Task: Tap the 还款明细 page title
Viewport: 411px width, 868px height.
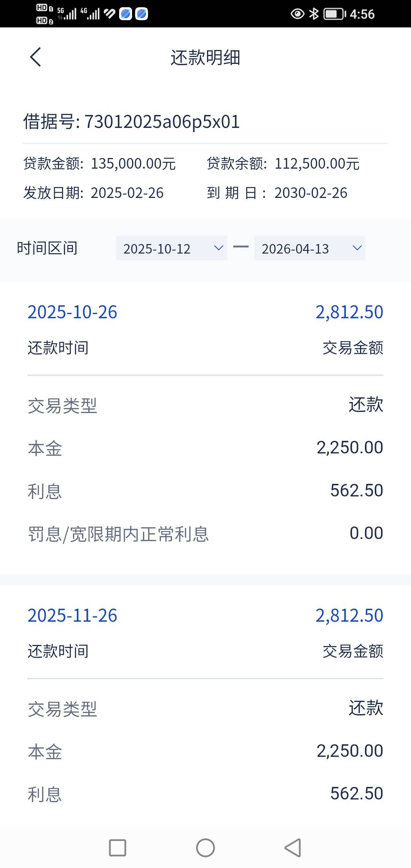Action: (205, 58)
